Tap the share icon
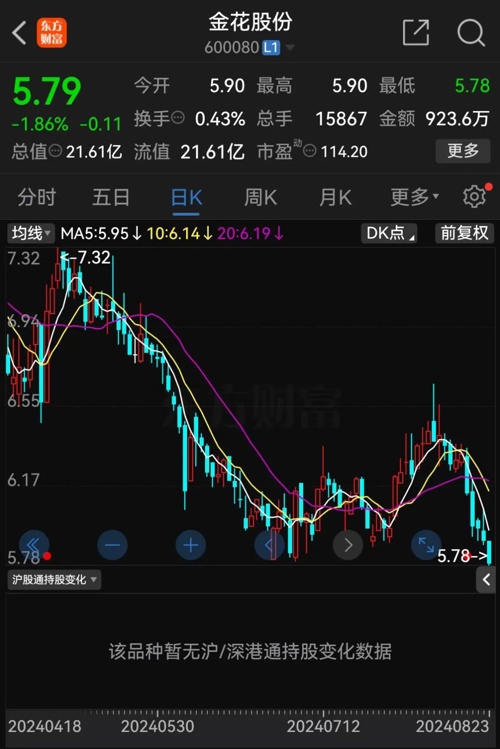This screenshot has height=749, width=500. [x=416, y=32]
